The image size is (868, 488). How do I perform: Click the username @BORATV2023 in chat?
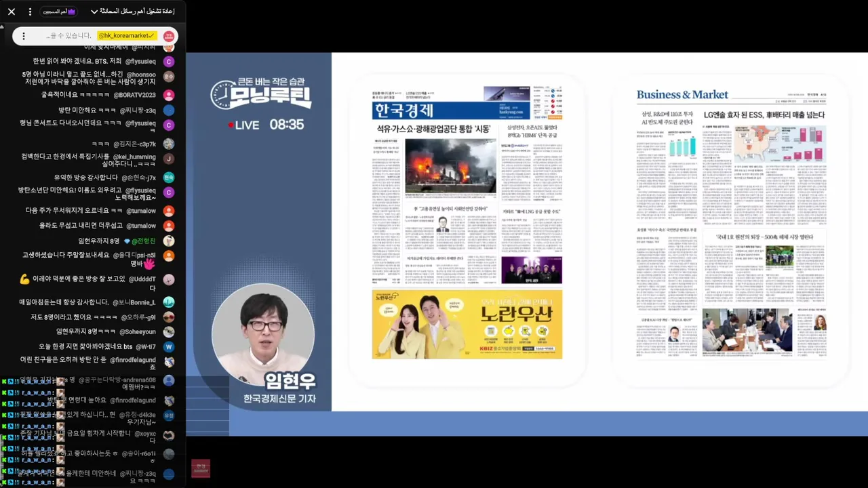pos(134,96)
